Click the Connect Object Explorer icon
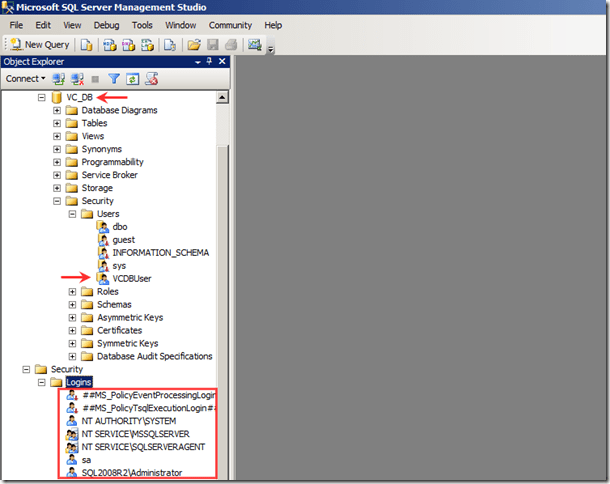This screenshot has width=610, height=484. point(59,78)
